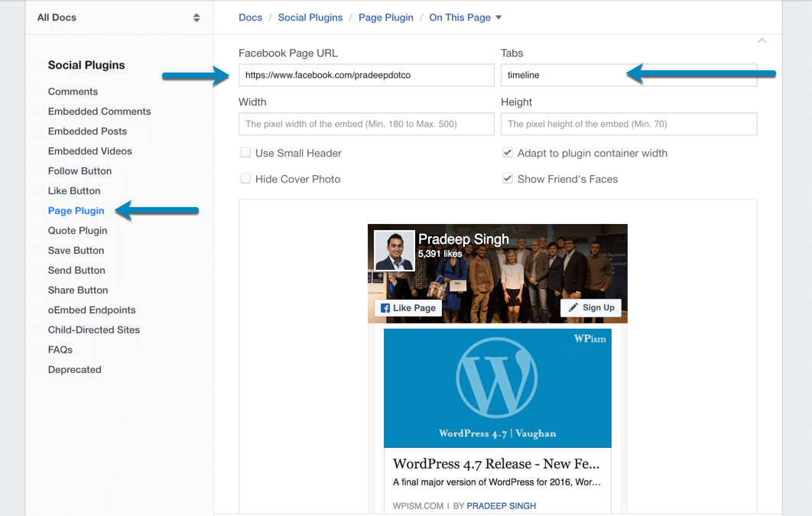Viewport: 812px width, 516px height.
Task: Open Quote Plugin in the sidebar
Action: [x=78, y=230]
